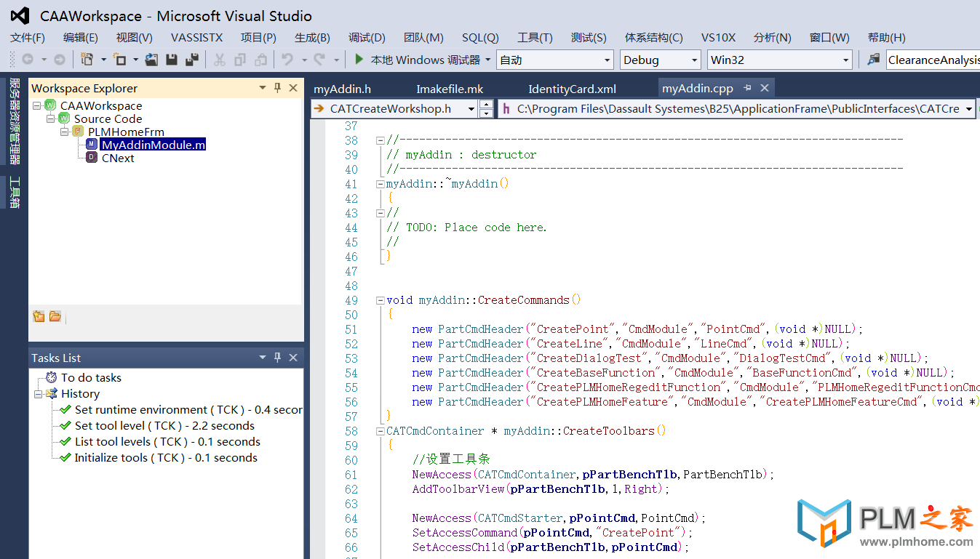Save the current file with the disk icon
The image size is (980, 559).
[x=172, y=60]
